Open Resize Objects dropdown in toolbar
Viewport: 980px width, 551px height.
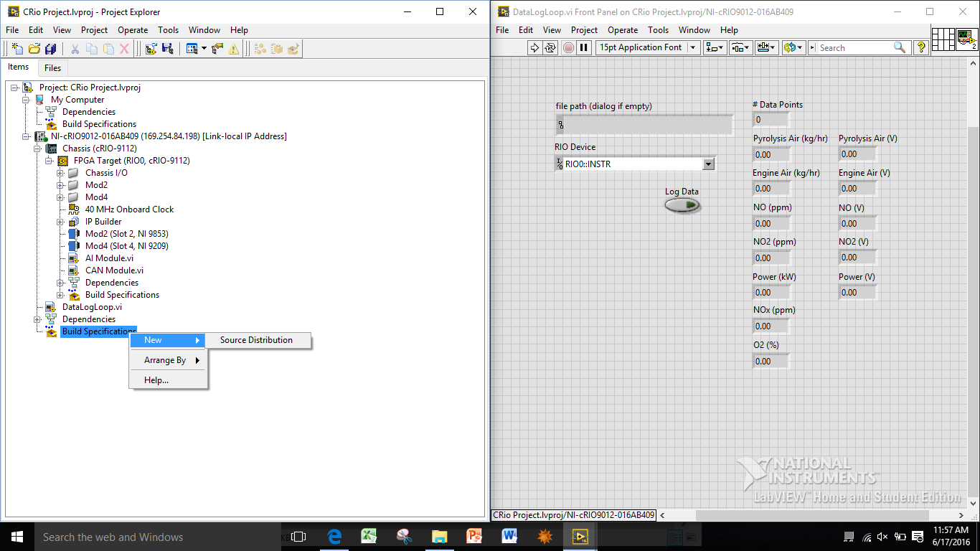click(x=767, y=47)
